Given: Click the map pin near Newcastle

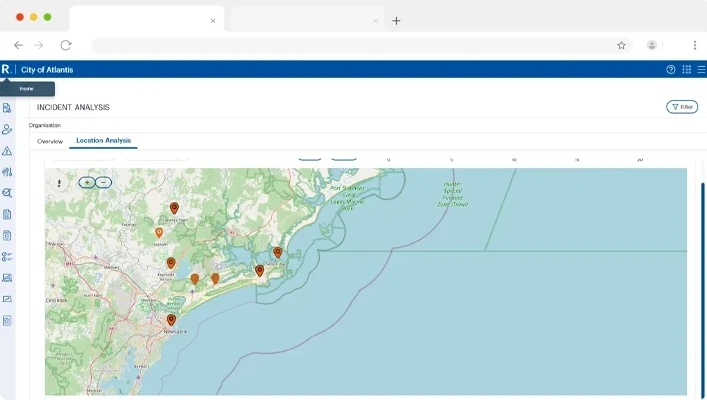Looking at the screenshot, I should (171, 320).
